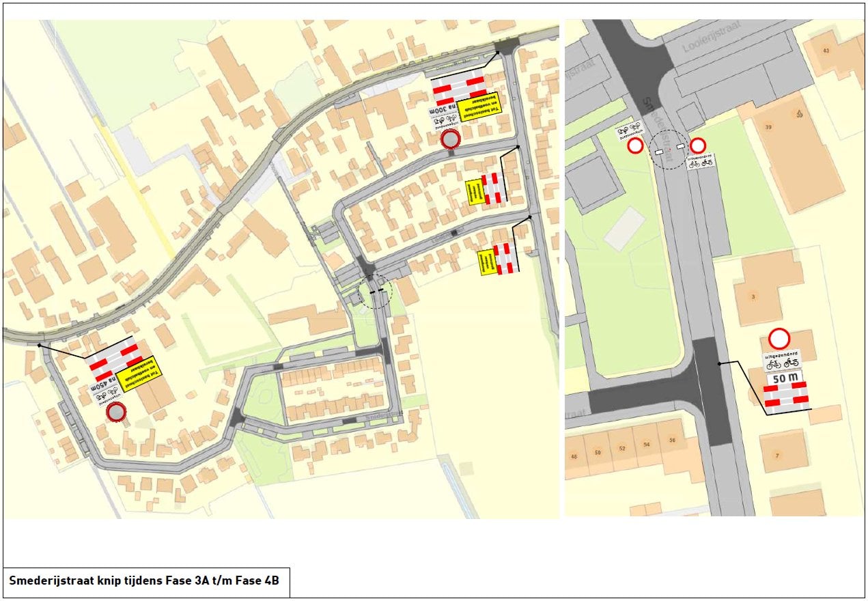Click the large red circle sign above '50 m'
Viewport: 868px width, 601px height.
click(x=779, y=339)
